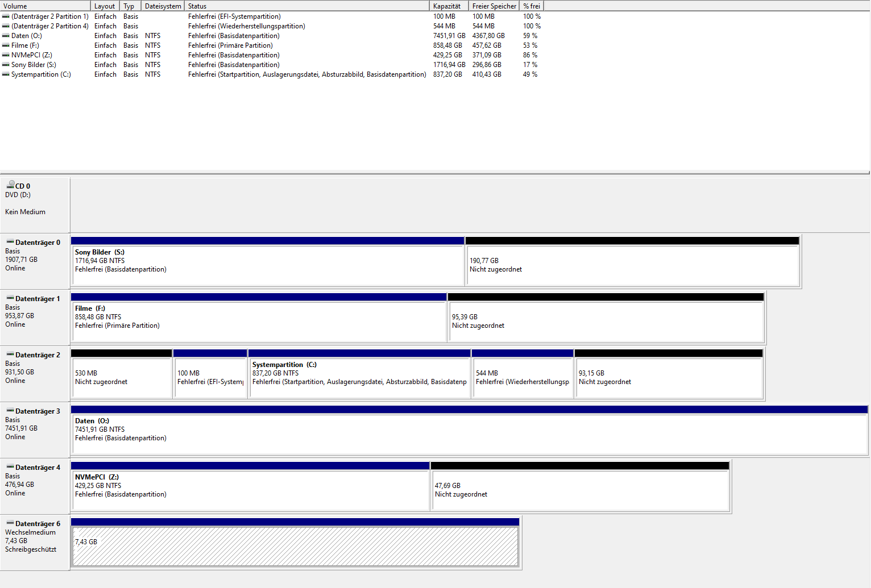
Task: Click the free space value '410,43 GB'
Action: pyautogui.click(x=487, y=74)
